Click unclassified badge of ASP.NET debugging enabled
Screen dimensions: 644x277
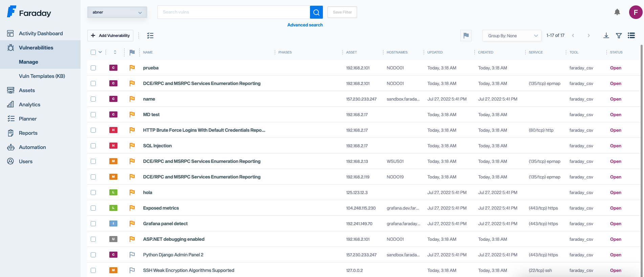click(x=113, y=239)
